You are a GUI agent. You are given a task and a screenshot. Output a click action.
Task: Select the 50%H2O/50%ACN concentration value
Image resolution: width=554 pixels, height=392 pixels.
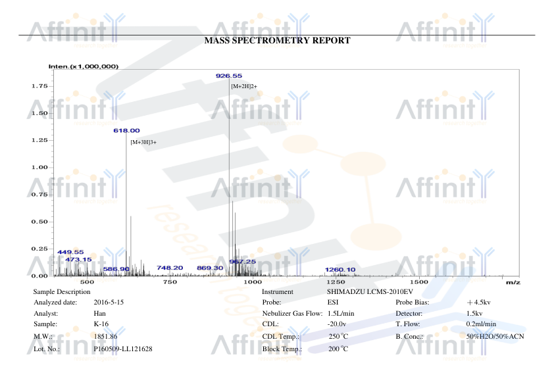click(495, 337)
